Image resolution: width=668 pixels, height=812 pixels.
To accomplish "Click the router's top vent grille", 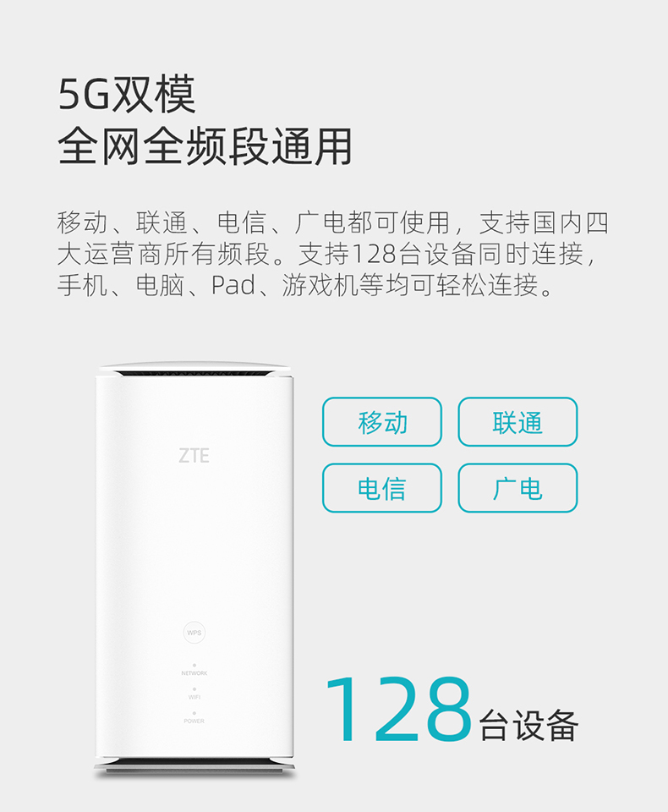I will point(194,373).
